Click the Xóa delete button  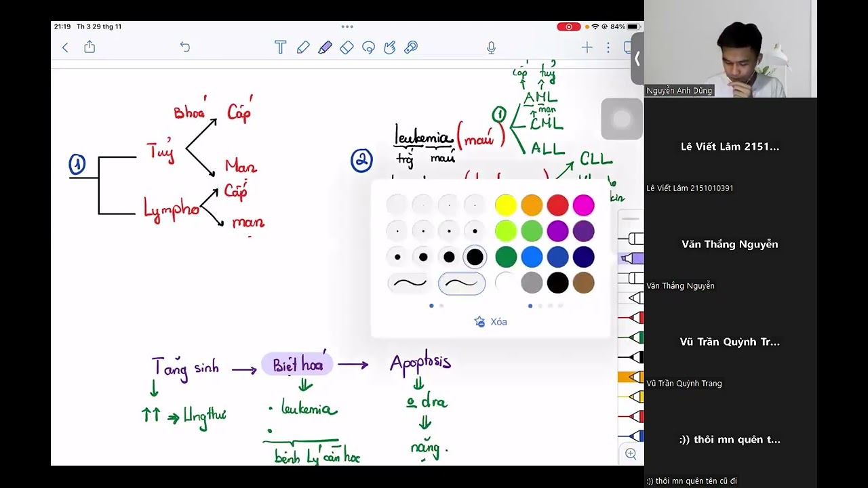click(491, 322)
